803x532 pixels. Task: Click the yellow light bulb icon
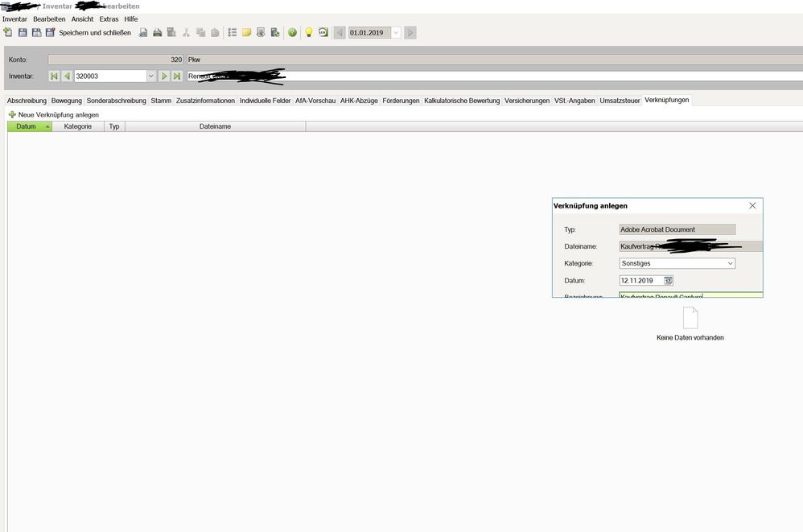[x=308, y=33]
